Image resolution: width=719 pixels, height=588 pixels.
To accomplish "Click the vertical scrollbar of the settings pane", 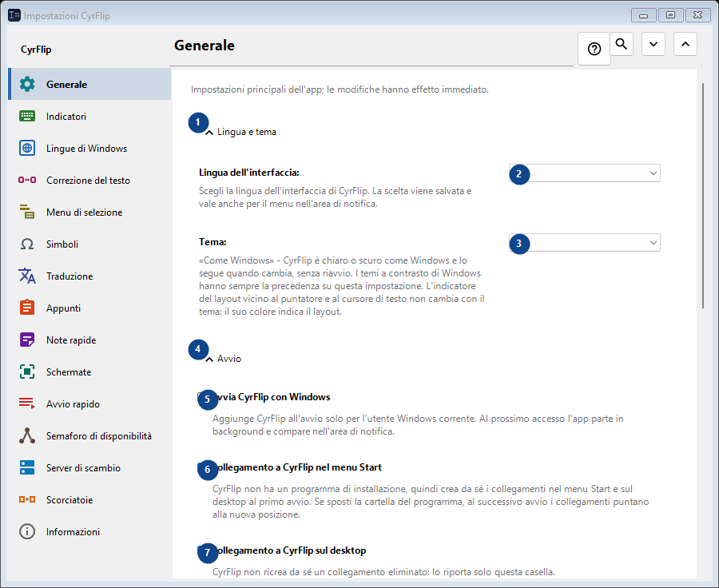I will (x=702, y=196).
